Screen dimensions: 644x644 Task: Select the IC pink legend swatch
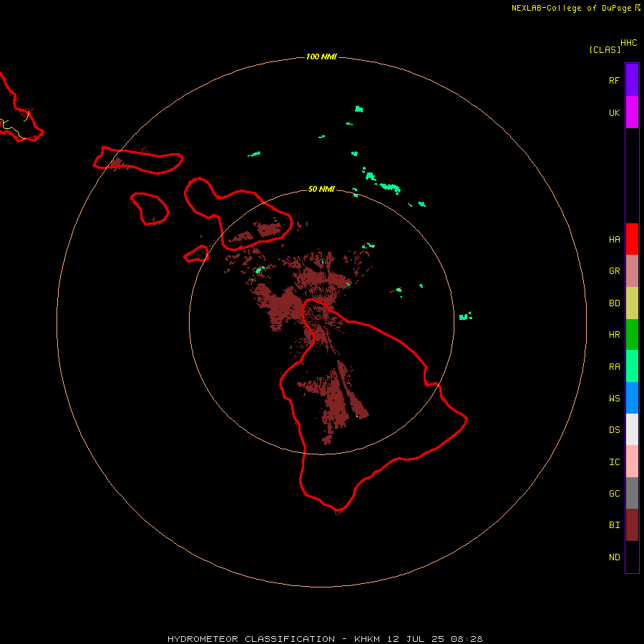(632, 462)
